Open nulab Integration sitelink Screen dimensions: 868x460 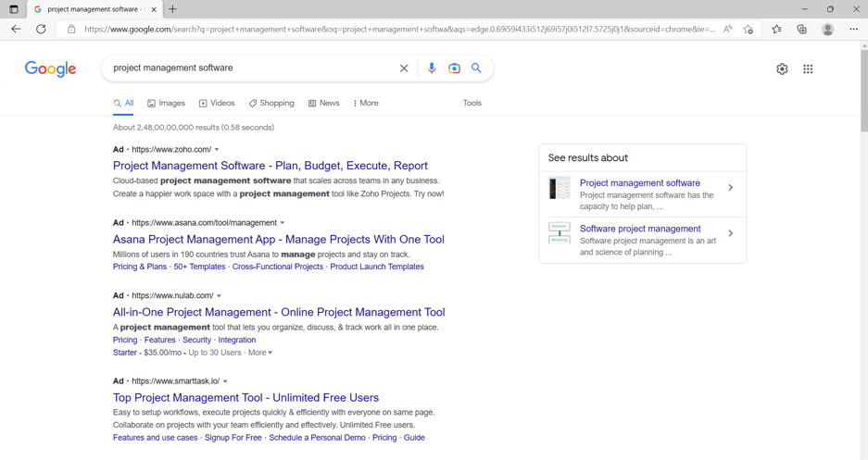coord(237,340)
